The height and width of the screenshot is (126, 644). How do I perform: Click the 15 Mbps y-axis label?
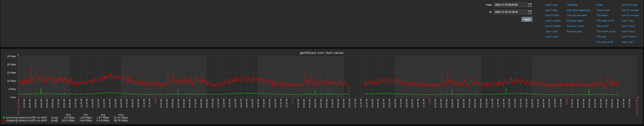coord(12,73)
